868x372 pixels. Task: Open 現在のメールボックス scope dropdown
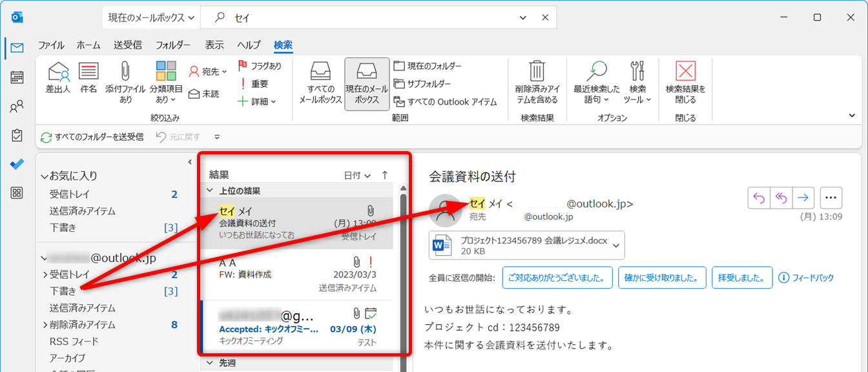[x=151, y=18]
